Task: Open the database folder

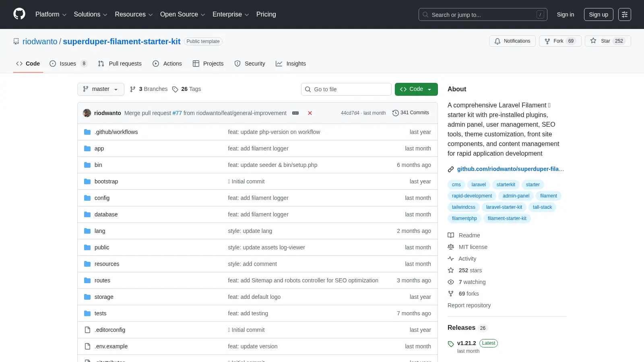Action: pyautogui.click(x=106, y=214)
